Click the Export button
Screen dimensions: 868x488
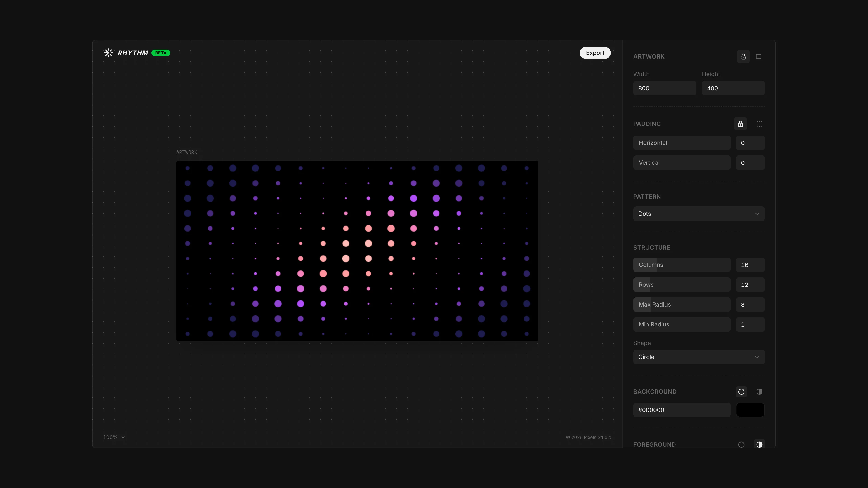coord(595,53)
